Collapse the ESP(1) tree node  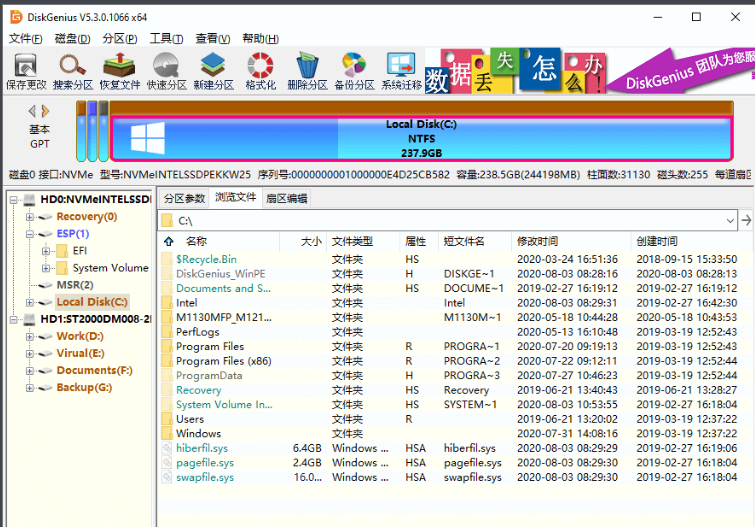[x=31, y=234]
